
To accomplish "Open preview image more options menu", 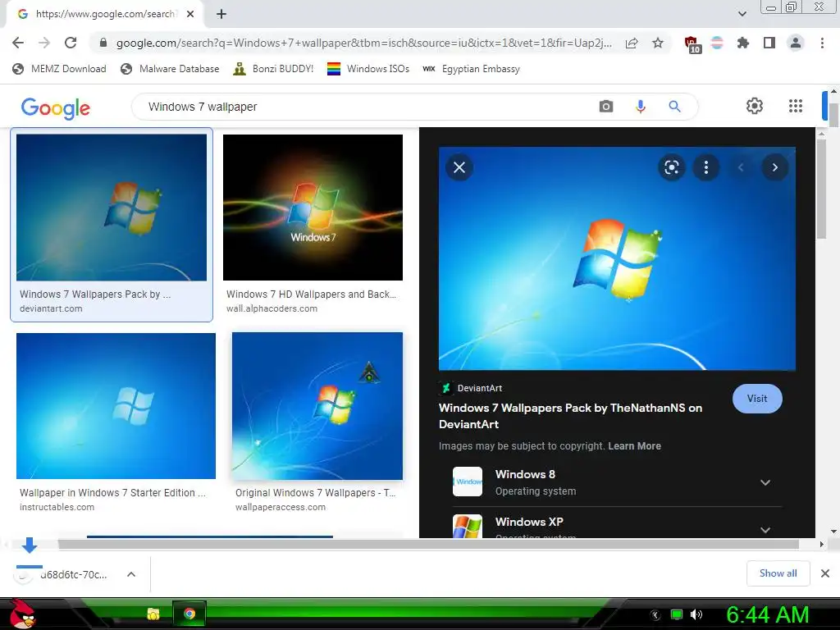I will (x=706, y=167).
